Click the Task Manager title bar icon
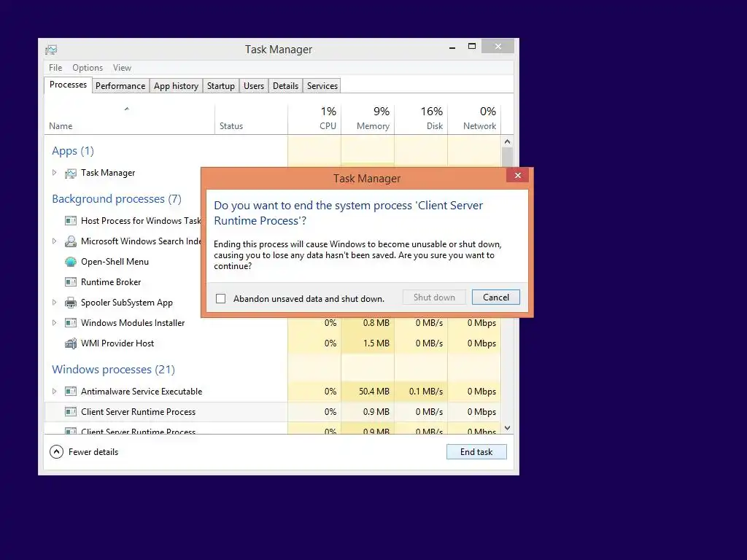Screen dimensions: 747x560 pyautogui.click(x=51, y=50)
